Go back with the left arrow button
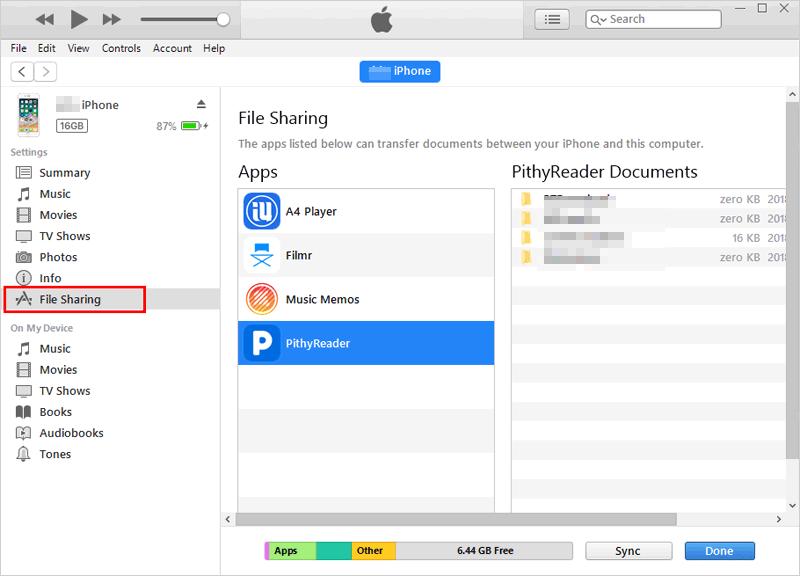Viewport: 800px width, 576px height. tap(22, 71)
